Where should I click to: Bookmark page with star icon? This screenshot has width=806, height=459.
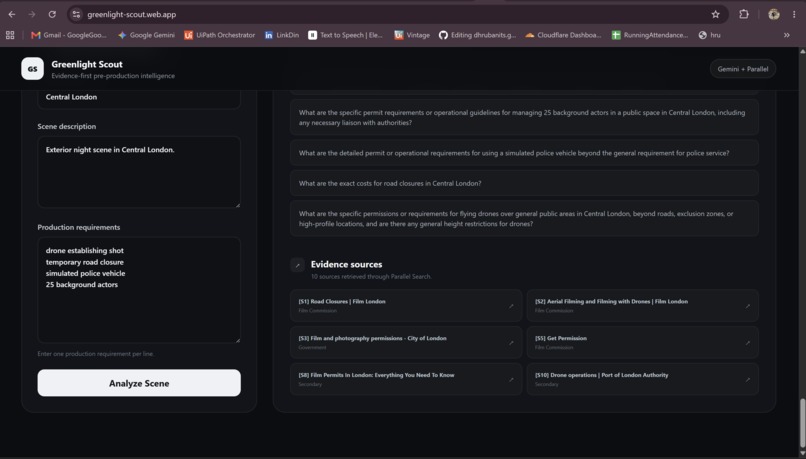pos(716,14)
